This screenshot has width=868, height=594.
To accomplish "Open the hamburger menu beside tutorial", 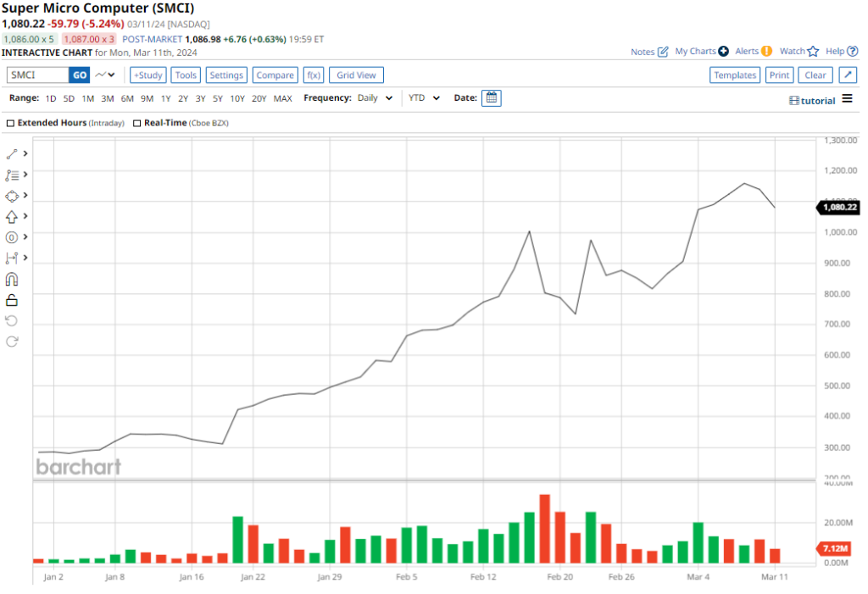I will click(846, 100).
